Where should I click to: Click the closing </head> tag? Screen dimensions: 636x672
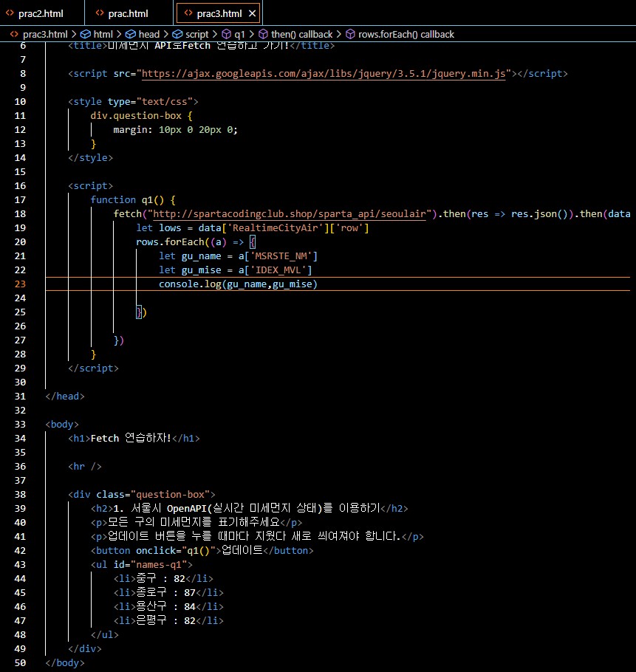pyautogui.click(x=65, y=397)
